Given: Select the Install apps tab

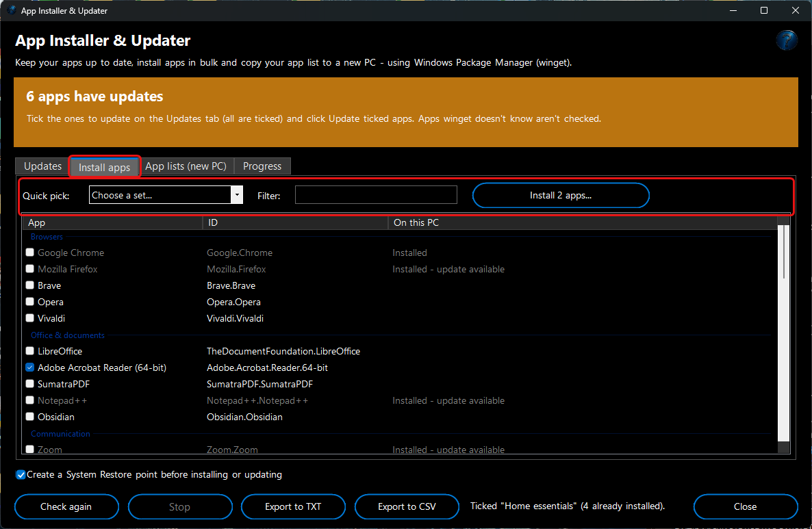Looking at the screenshot, I should click(104, 167).
